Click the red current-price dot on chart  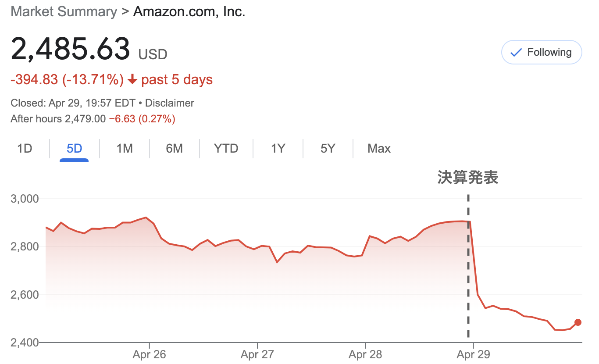[578, 322]
